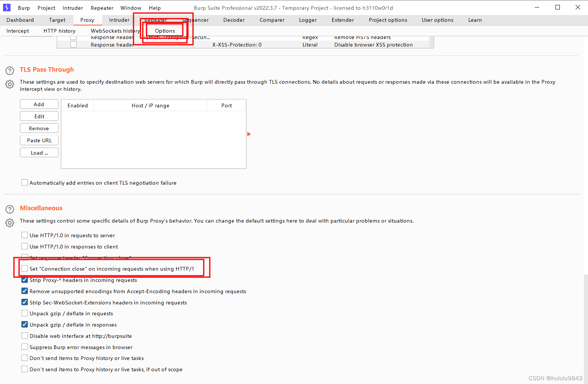Switch to the Extender tab
588x384 pixels.
tap(343, 20)
